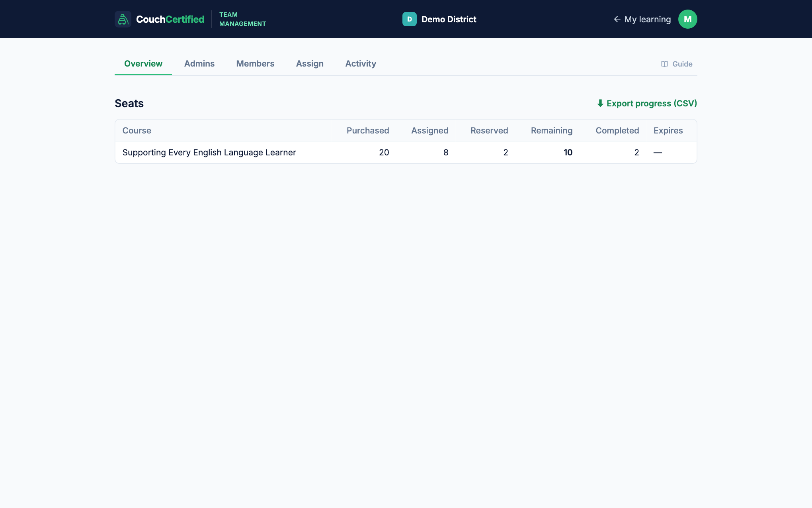Click the Reserved column header
Image resolution: width=812 pixels, height=508 pixels.
pos(489,130)
